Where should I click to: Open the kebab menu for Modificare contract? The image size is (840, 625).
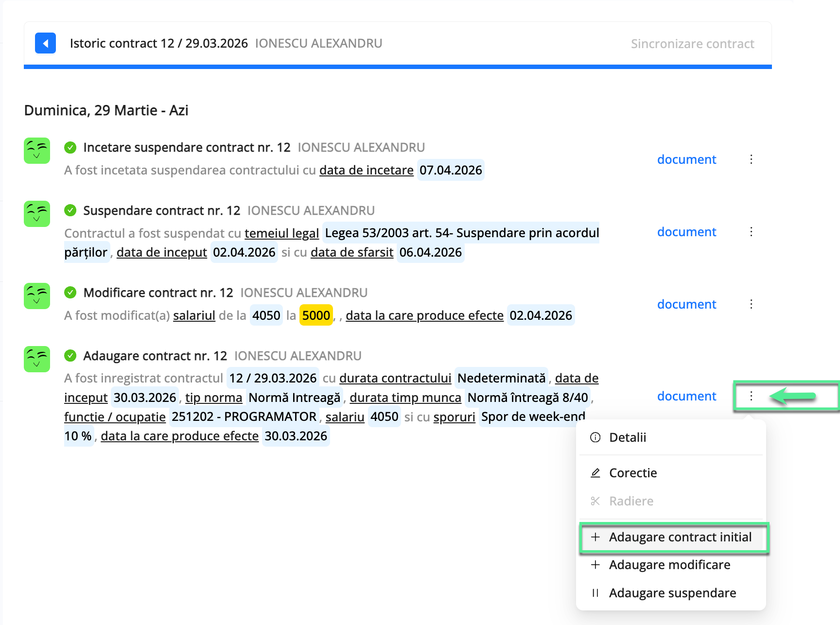pos(752,304)
